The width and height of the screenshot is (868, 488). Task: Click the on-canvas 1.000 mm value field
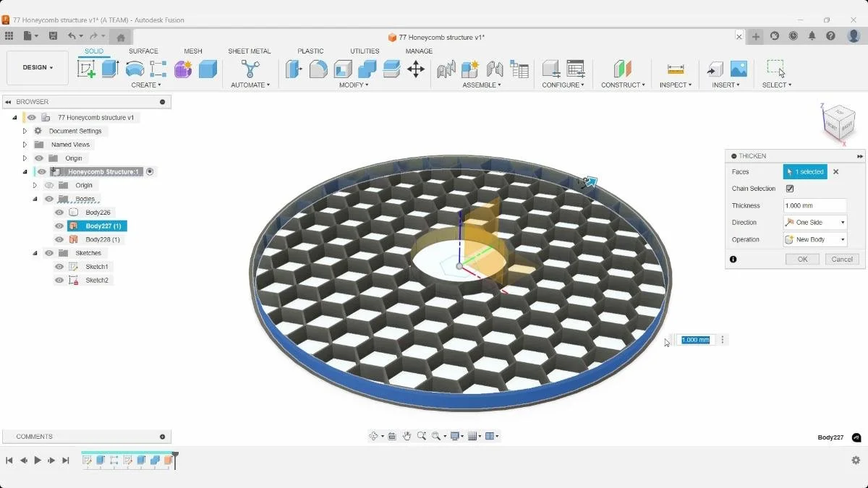pos(696,340)
